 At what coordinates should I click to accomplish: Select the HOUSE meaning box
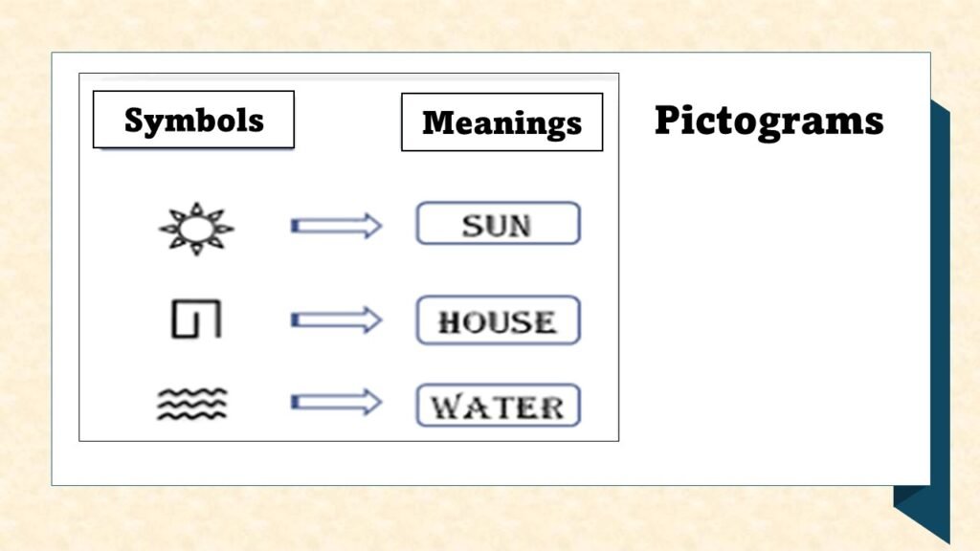498,320
